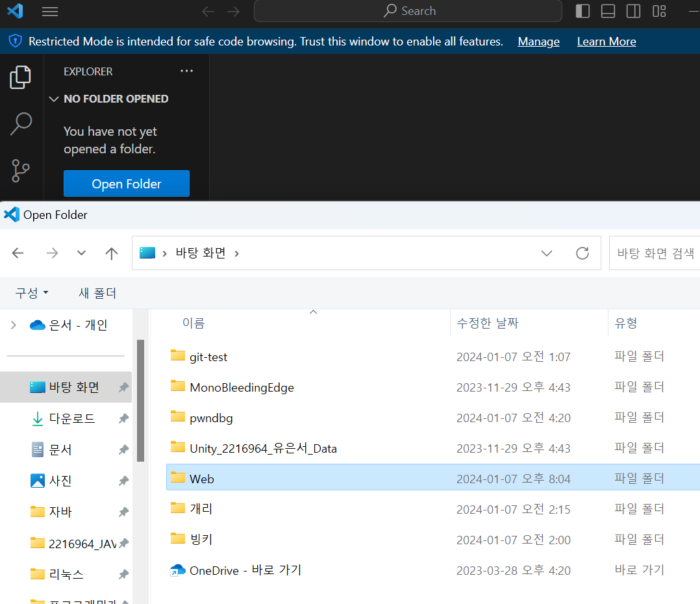Toggle the bottom panel visibility
This screenshot has width=700, height=604.
pos(607,10)
